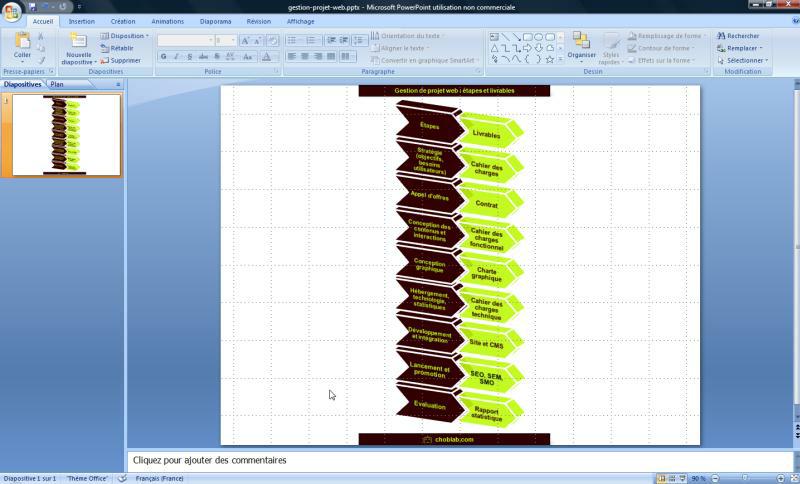Image resolution: width=800 pixels, height=484 pixels.
Task: Save using the Quick Access disk icon
Action: tap(33, 7)
